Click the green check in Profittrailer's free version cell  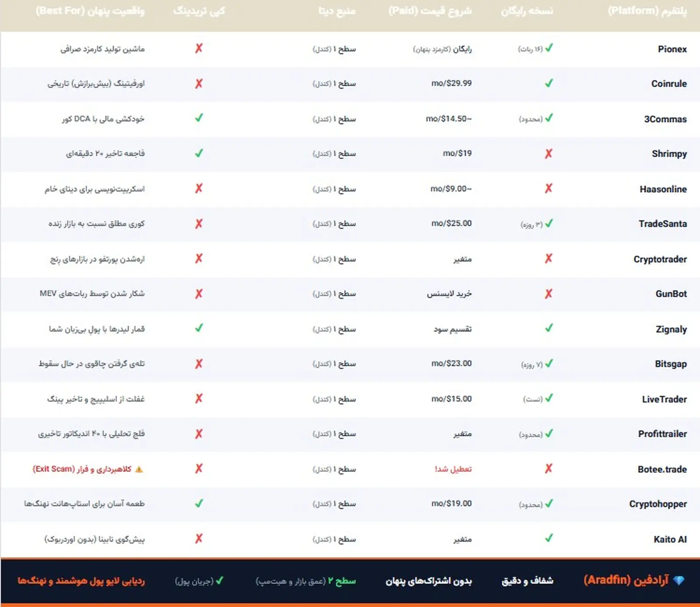click(x=549, y=433)
